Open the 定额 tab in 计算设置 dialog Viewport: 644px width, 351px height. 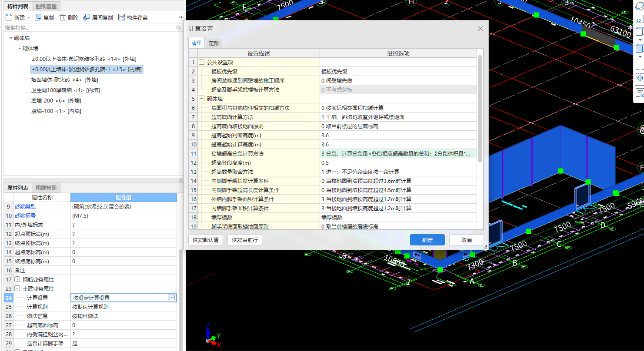pyautogui.click(x=214, y=43)
